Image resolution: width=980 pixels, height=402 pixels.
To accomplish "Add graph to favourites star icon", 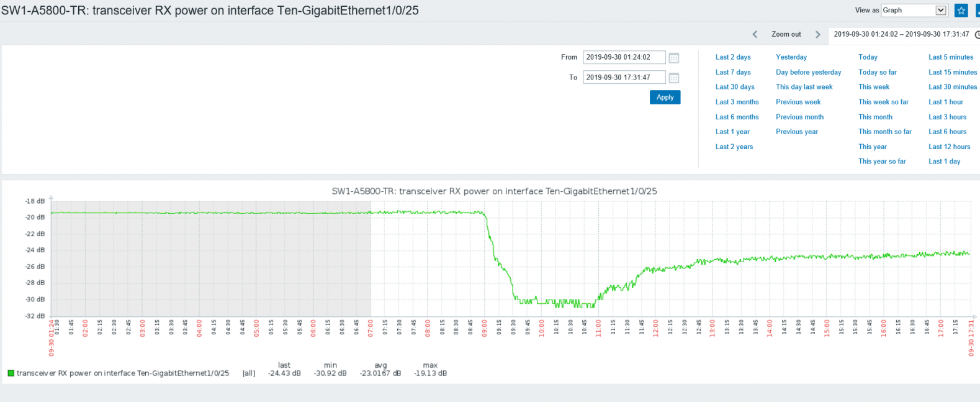I will point(961,11).
